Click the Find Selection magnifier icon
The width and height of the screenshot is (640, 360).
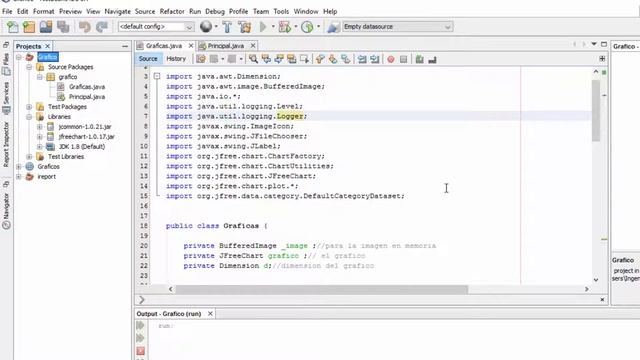253,59
